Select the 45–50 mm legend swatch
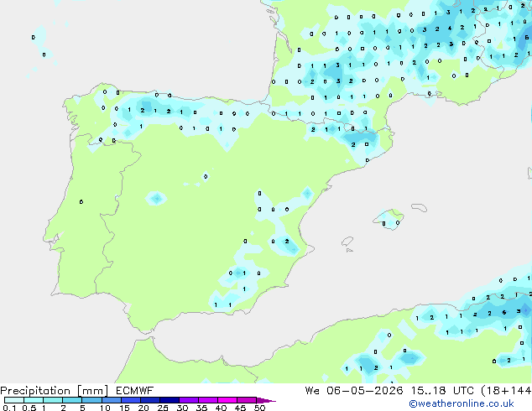 click(x=247, y=400)
